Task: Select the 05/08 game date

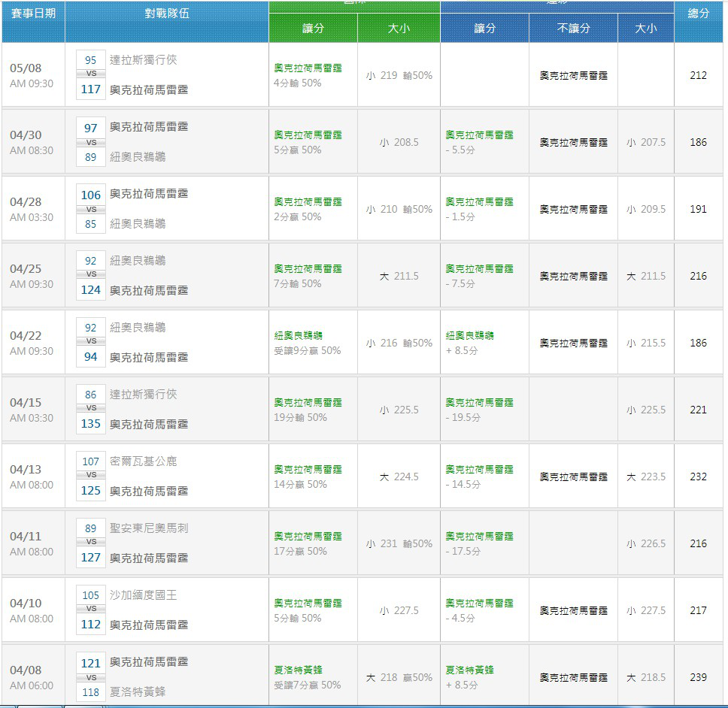Action: (x=26, y=68)
